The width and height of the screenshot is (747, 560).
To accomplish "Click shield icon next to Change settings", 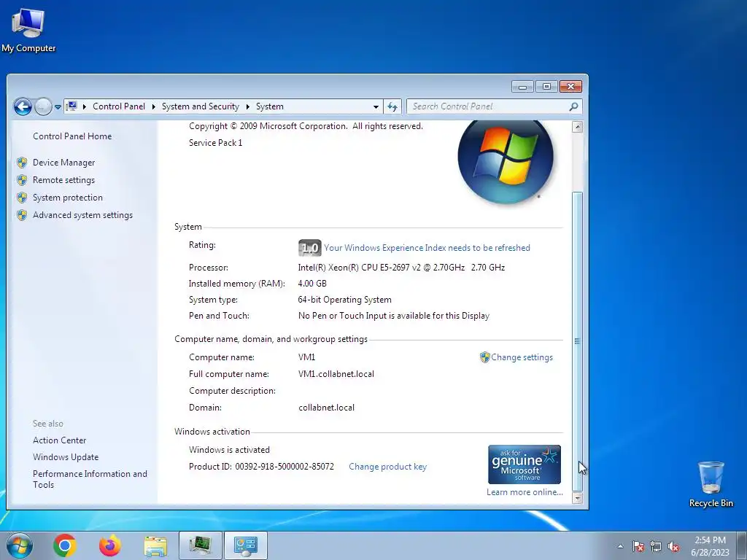I will click(x=484, y=357).
